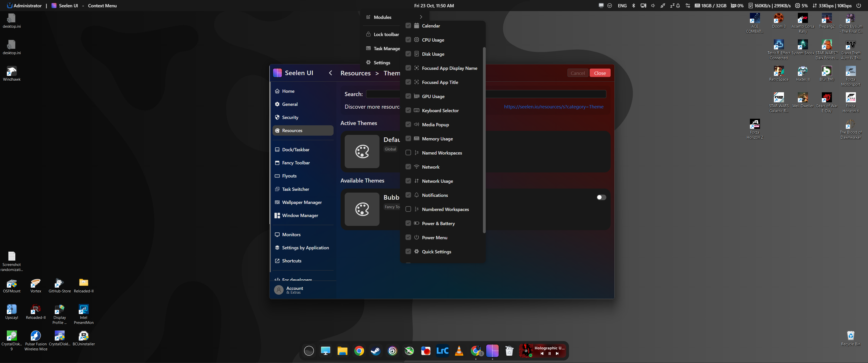868x363 pixels.
Task: Open Seelen UI icon in the dock
Action: coord(492,351)
